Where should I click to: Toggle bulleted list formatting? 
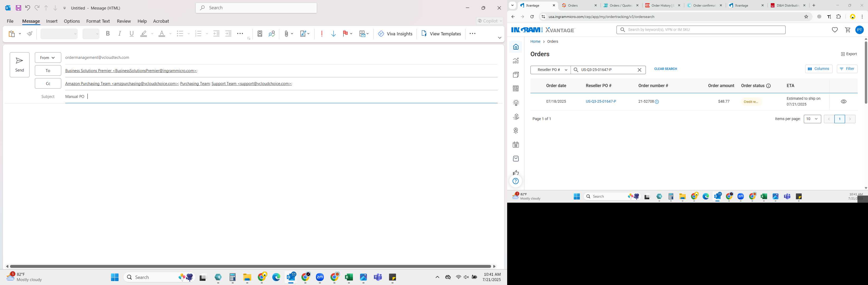180,34
